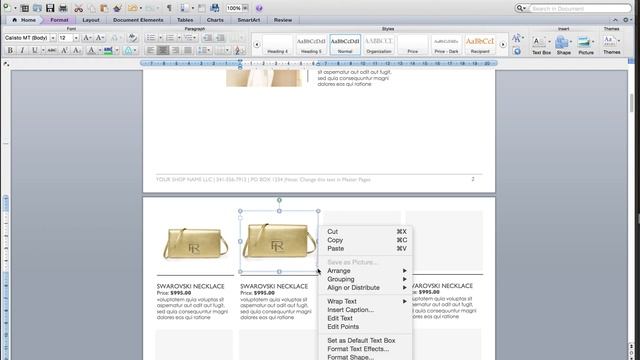Select Set as Default Text Box
Screen dimensions: 640x360
coord(366,340)
